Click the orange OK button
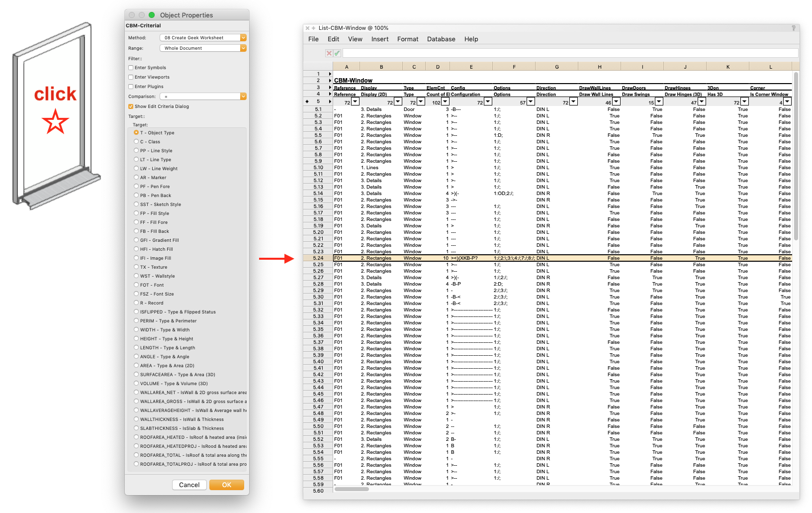812x513 pixels. (227, 485)
